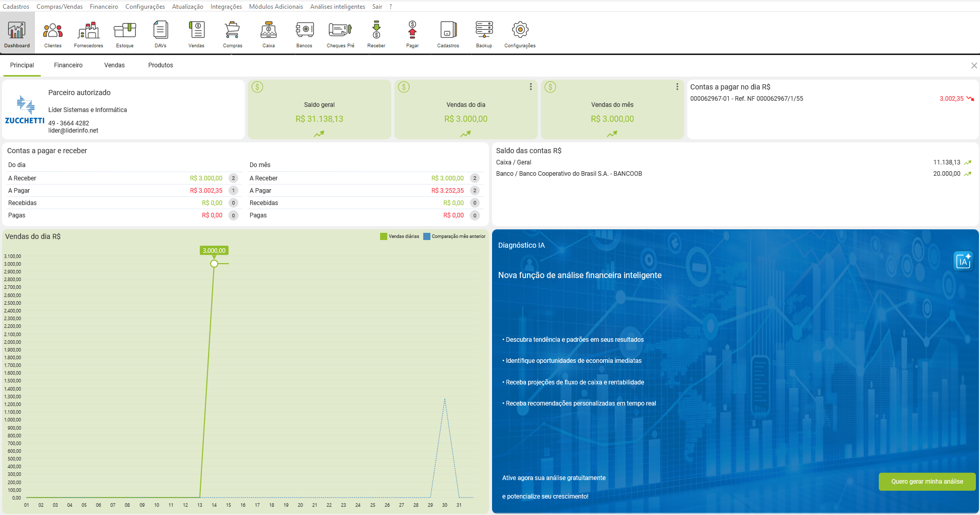Click the 3.002,35 amount in Contas a pagar no dia
This screenshot has height=515, width=980.
(952, 99)
